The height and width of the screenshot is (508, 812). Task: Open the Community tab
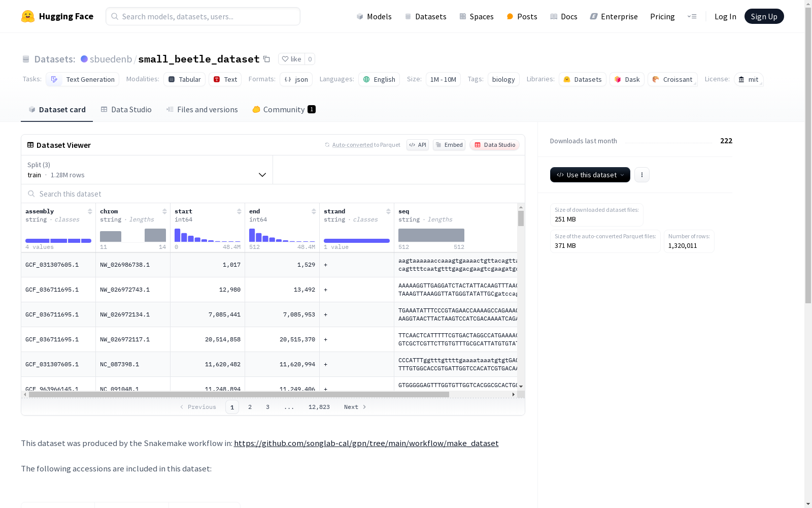(284, 109)
